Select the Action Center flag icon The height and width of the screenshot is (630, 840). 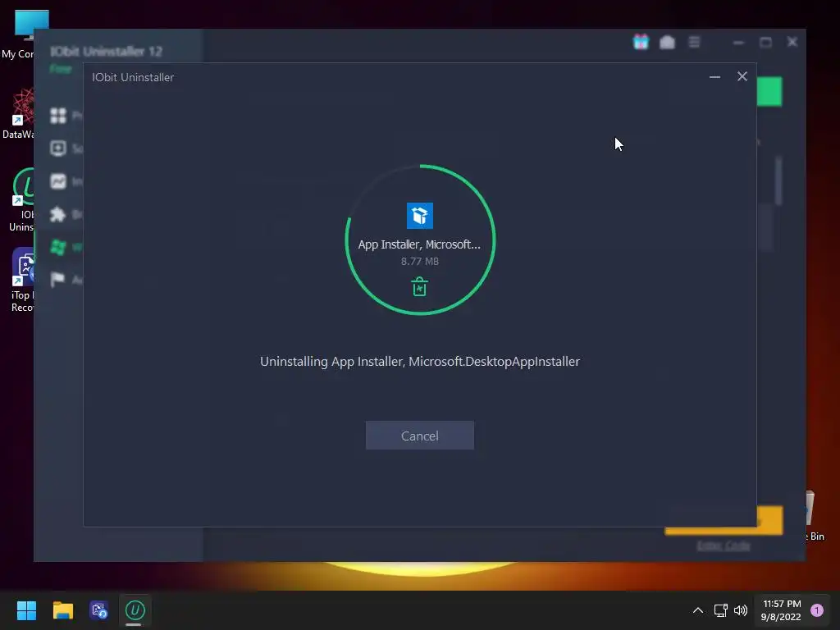[x=58, y=280]
